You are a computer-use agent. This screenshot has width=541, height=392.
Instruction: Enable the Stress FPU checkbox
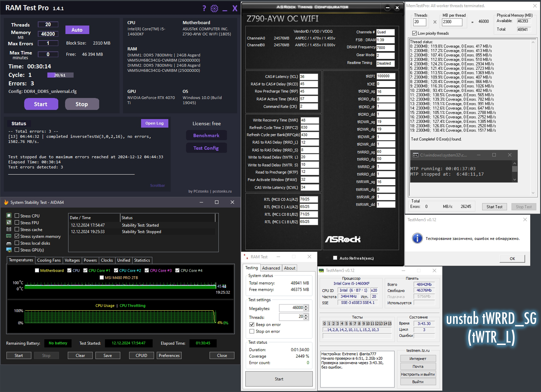(x=17, y=223)
